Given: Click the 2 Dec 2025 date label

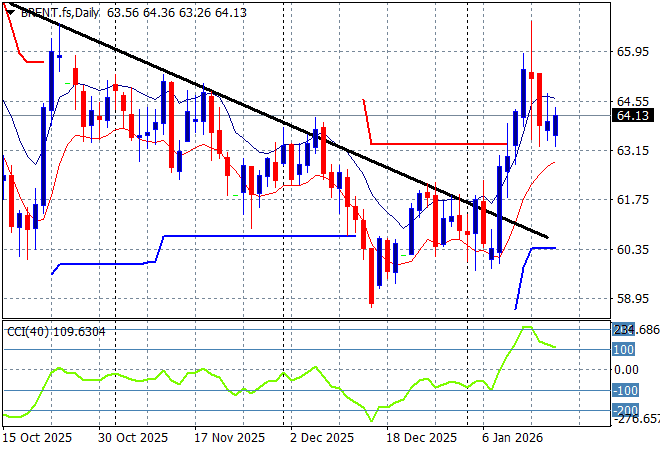Looking at the screenshot, I should pos(322,438).
